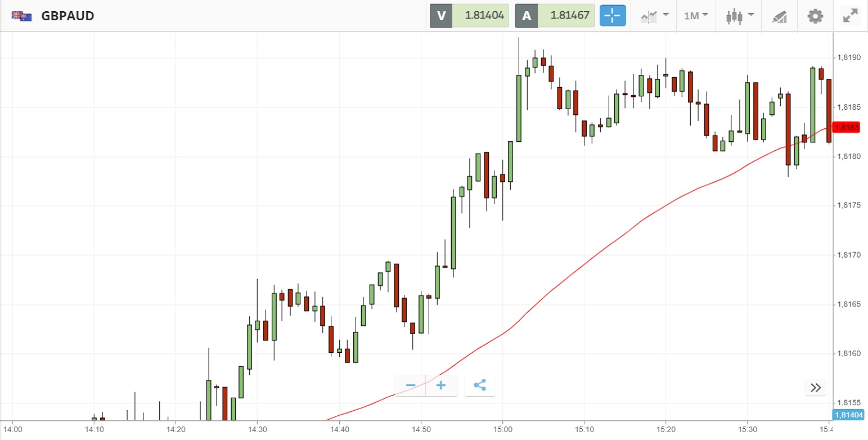Share the chart via share icon

(x=480, y=385)
